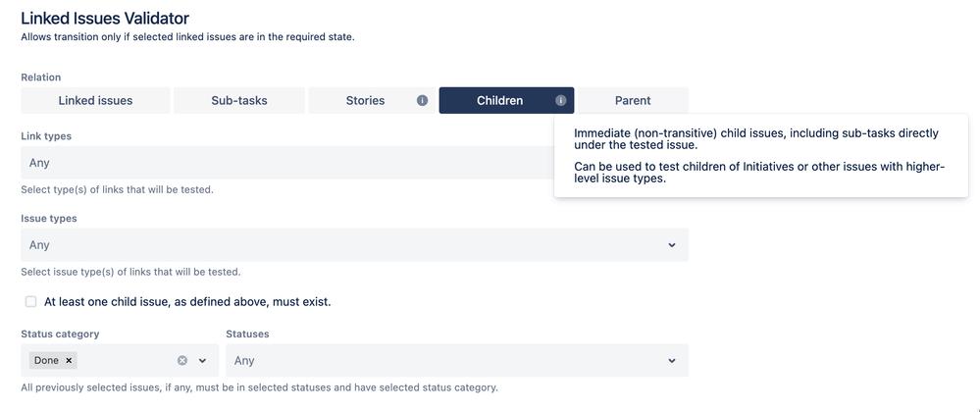The width and height of the screenshot is (980, 412).
Task: Expand the Issue types dropdown arrow
Action: tap(672, 245)
